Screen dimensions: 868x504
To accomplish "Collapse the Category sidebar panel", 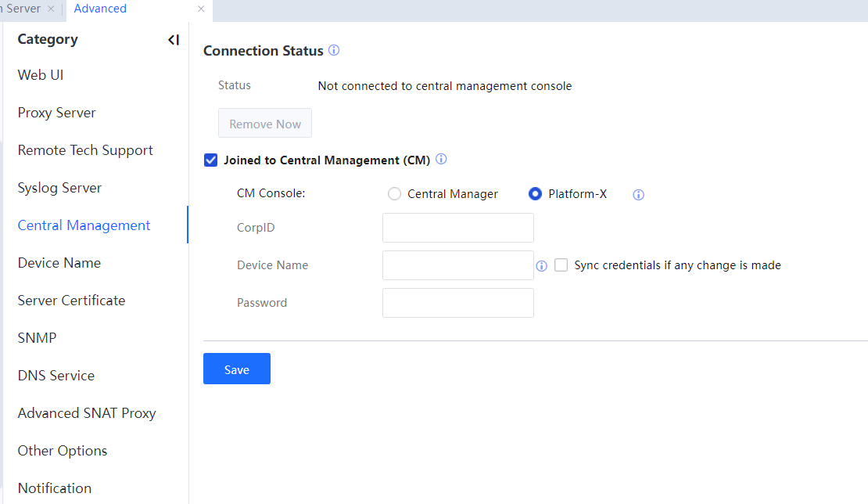I will tap(174, 40).
